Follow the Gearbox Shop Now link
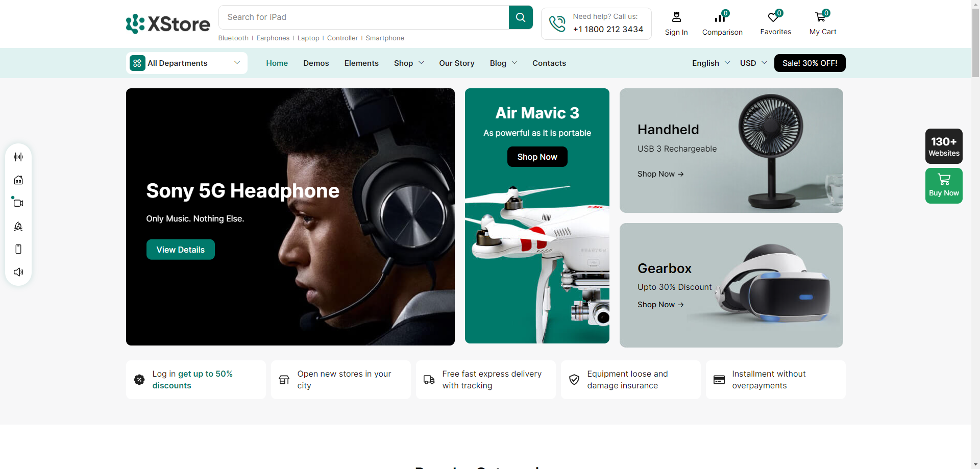 point(660,305)
